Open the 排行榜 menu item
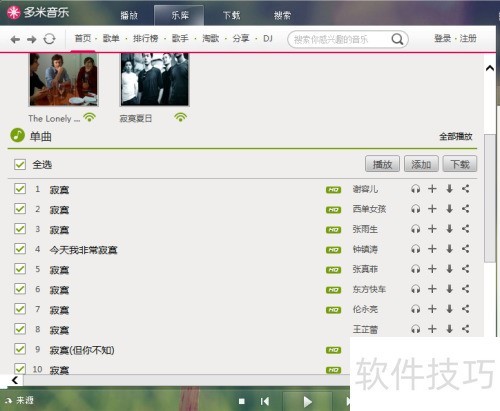 [x=145, y=38]
